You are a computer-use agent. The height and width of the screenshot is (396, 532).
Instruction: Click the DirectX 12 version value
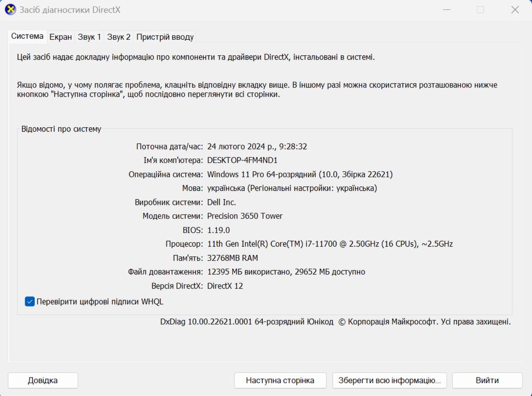tap(225, 286)
